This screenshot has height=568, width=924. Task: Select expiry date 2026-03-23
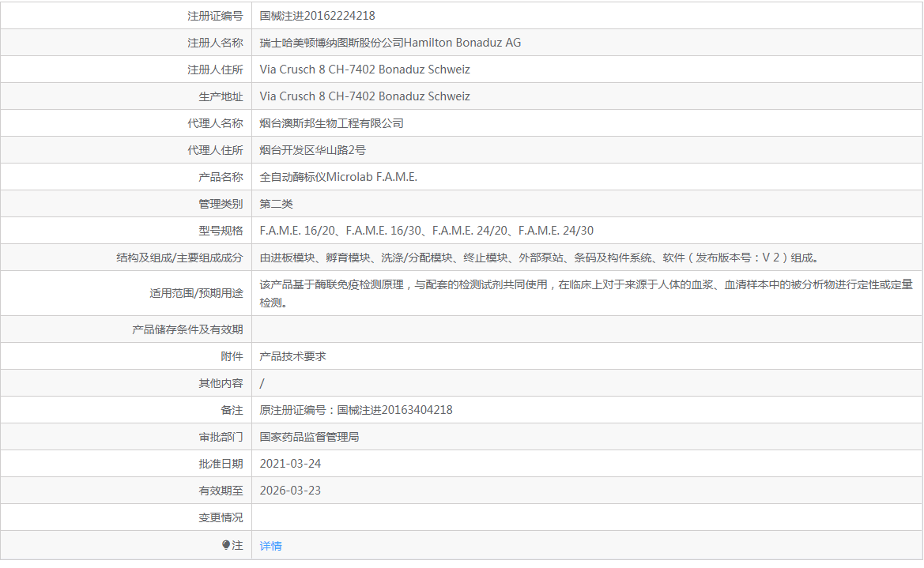tap(291, 491)
